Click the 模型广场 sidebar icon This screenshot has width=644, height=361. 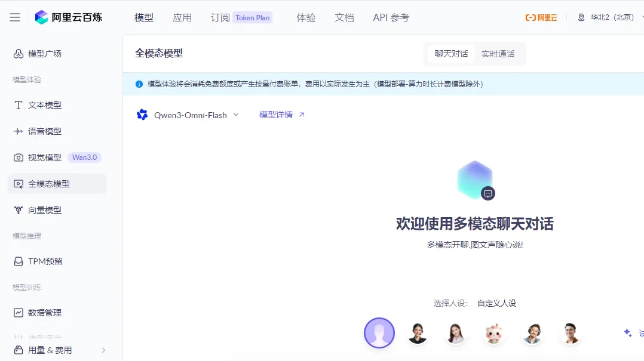[19, 54]
